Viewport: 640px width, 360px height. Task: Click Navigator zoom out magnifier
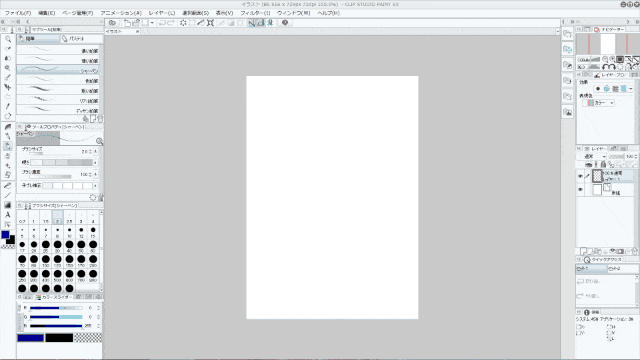[x=605, y=59]
